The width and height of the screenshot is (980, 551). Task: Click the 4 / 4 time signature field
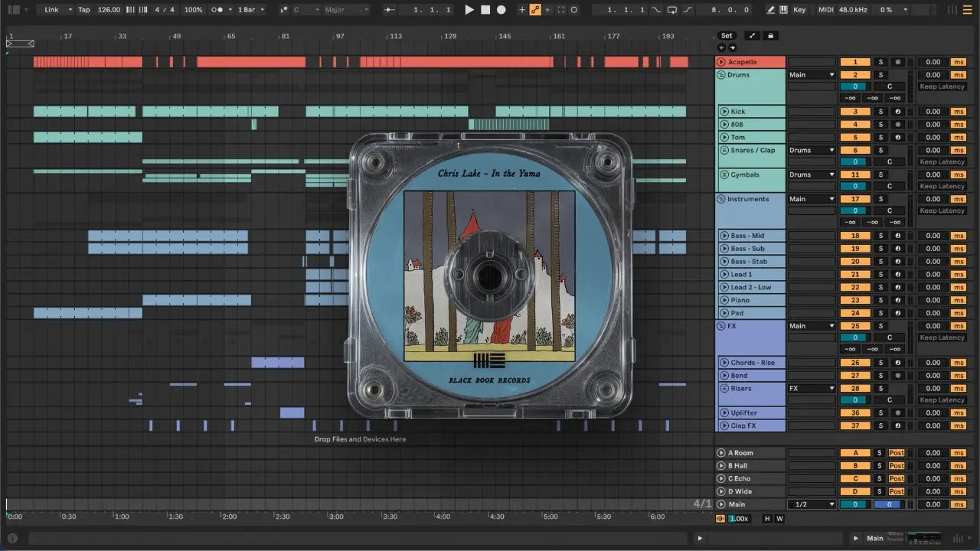pyautogui.click(x=165, y=10)
